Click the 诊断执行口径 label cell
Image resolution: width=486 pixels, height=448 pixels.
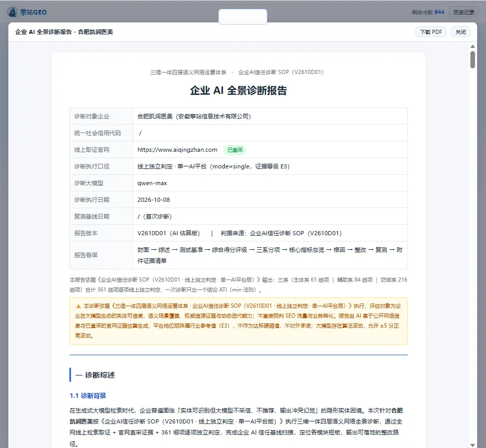click(101, 166)
